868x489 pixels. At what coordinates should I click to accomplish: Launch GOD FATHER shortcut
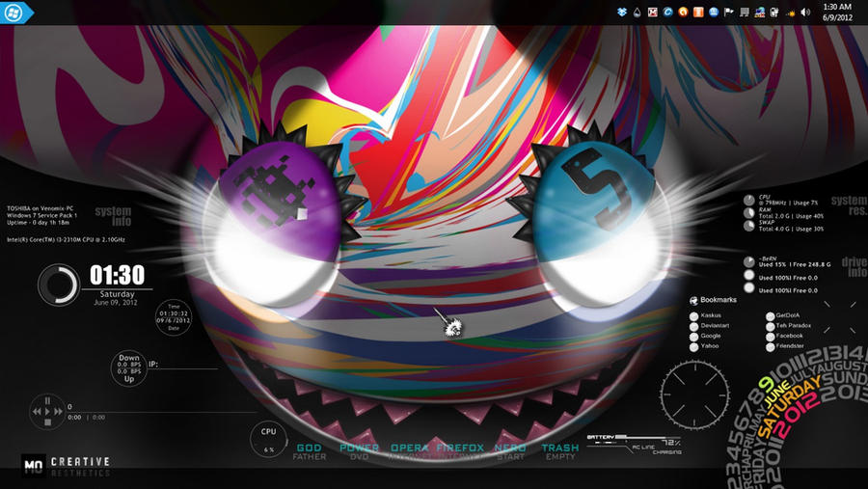[309, 452]
